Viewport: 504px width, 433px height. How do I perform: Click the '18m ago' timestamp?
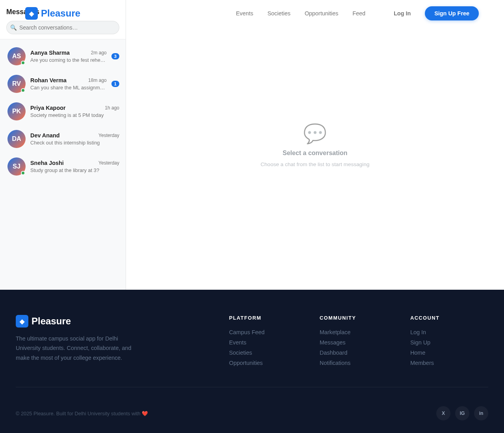point(97,80)
